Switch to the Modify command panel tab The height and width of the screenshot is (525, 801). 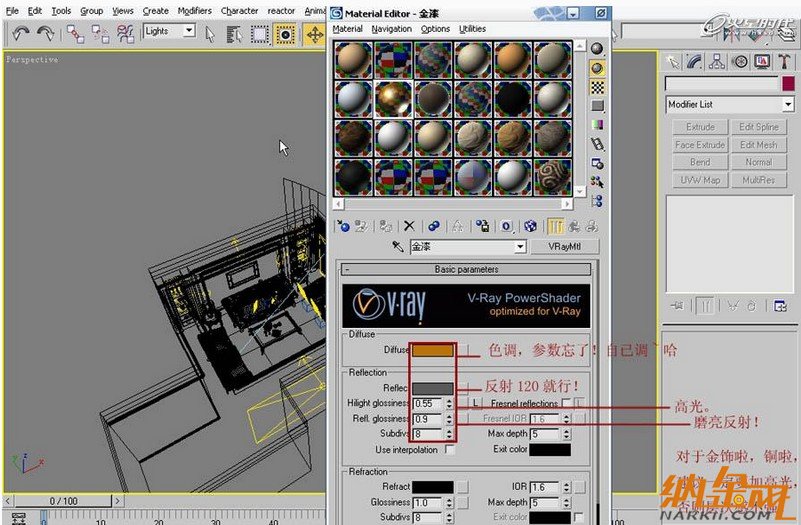693,62
